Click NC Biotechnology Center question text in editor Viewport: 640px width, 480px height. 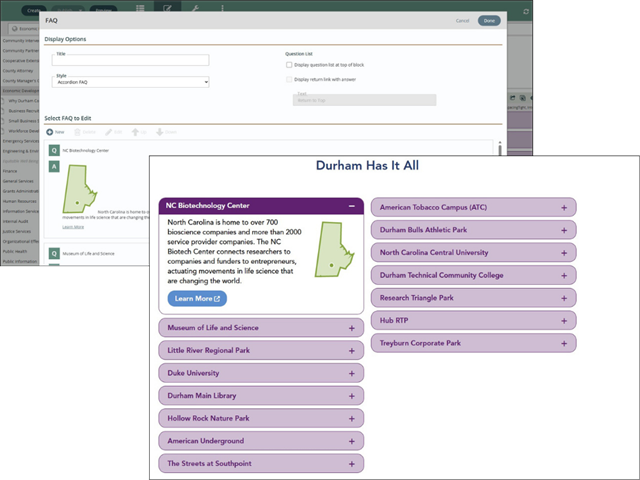tap(86, 151)
